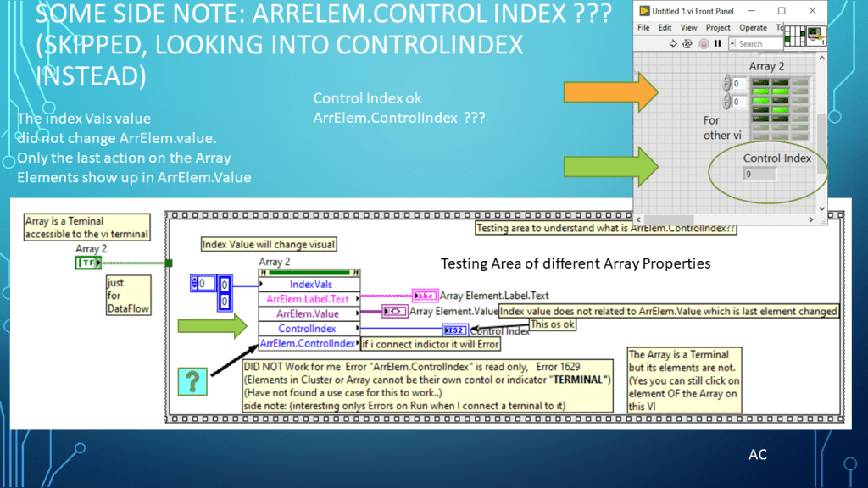Click the Control Index numeric field showing 9
Viewport: 868px width, 488px height.
(x=759, y=174)
